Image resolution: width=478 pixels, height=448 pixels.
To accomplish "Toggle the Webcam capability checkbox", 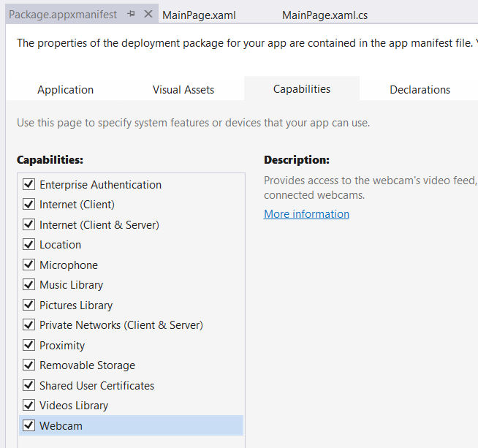I will point(29,425).
